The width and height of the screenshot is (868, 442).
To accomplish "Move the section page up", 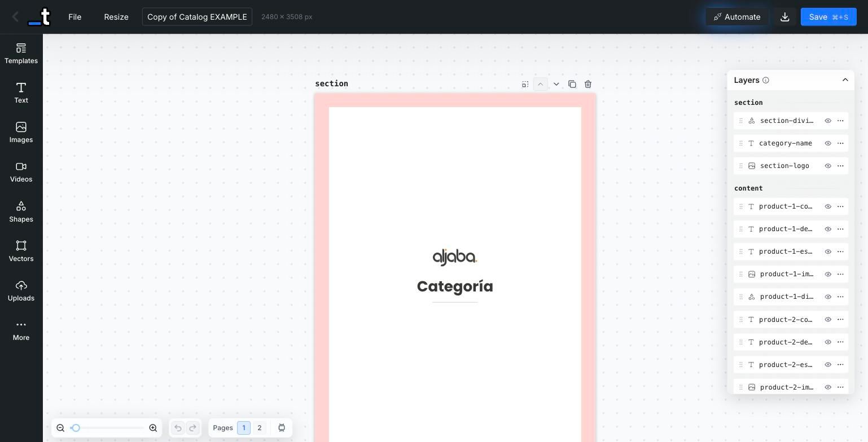I will (540, 84).
